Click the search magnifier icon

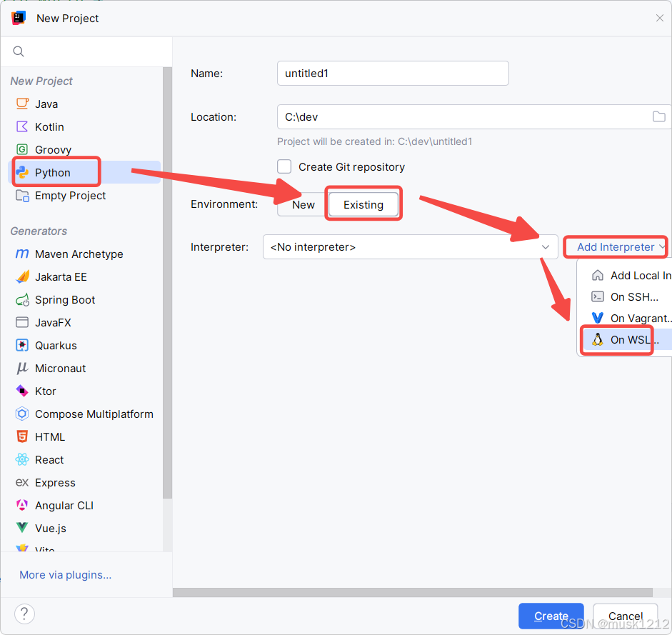pos(19,51)
